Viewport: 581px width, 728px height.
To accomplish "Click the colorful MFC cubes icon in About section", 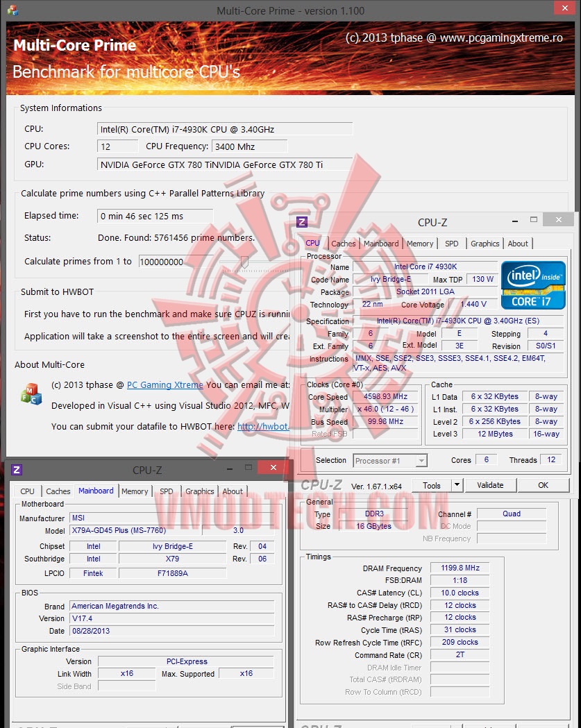I will click(x=31, y=393).
